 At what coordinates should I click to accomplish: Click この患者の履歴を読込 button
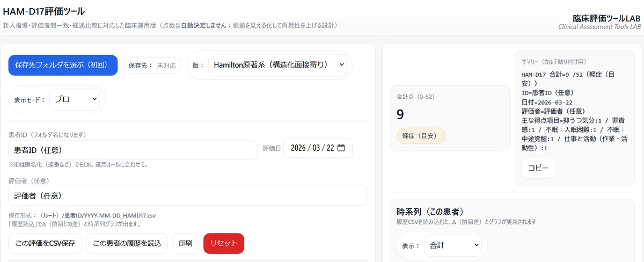127,243
